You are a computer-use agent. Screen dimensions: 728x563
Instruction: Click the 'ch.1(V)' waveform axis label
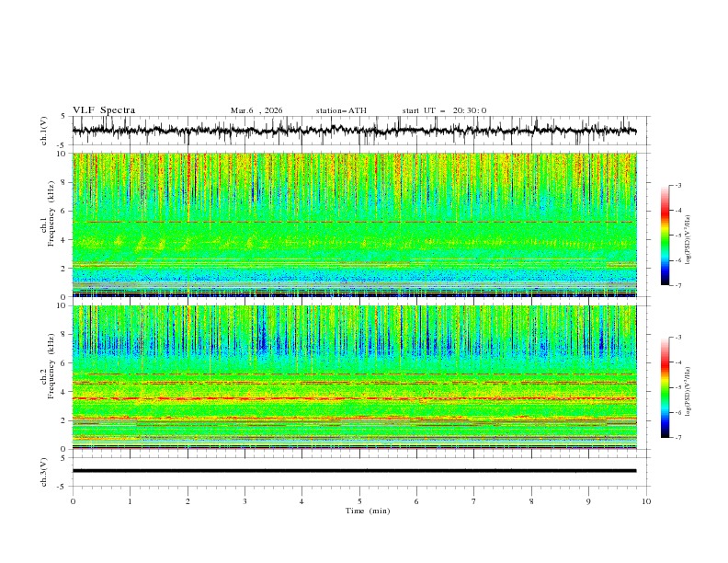pyautogui.click(x=44, y=131)
